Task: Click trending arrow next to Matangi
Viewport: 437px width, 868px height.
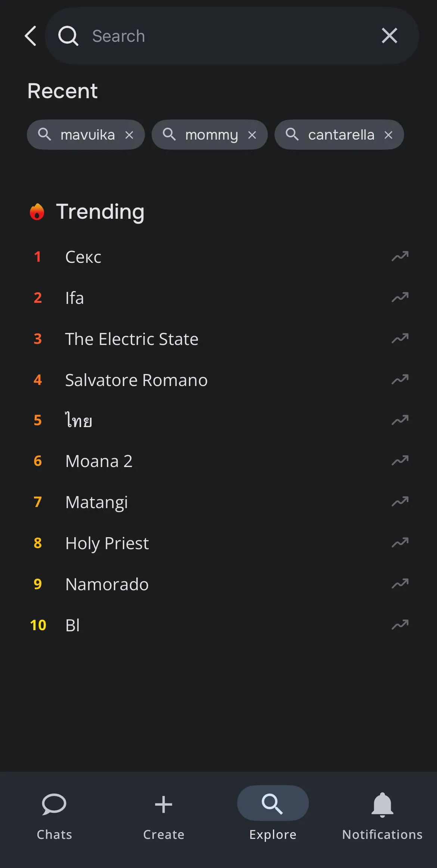Action: click(x=400, y=502)
